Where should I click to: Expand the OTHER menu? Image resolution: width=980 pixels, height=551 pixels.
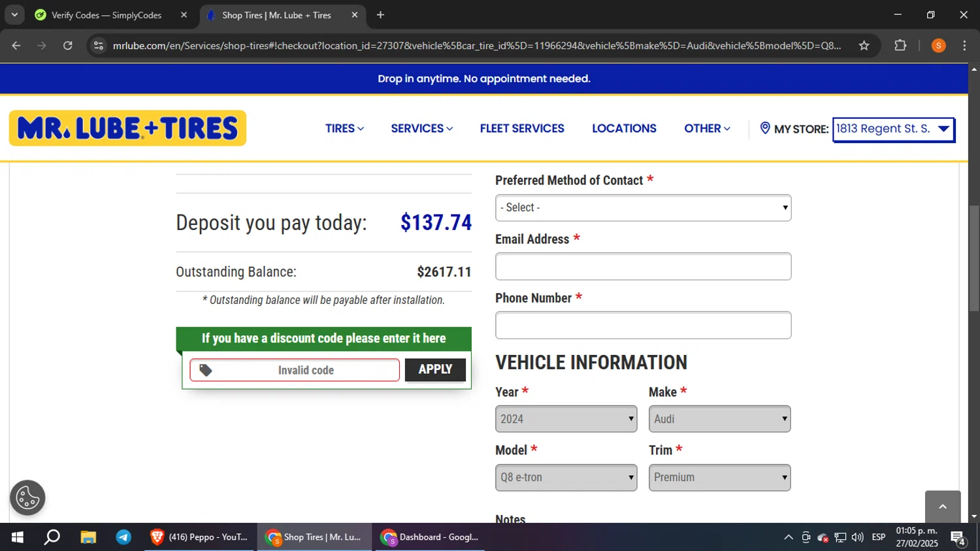tap(707, 129)
